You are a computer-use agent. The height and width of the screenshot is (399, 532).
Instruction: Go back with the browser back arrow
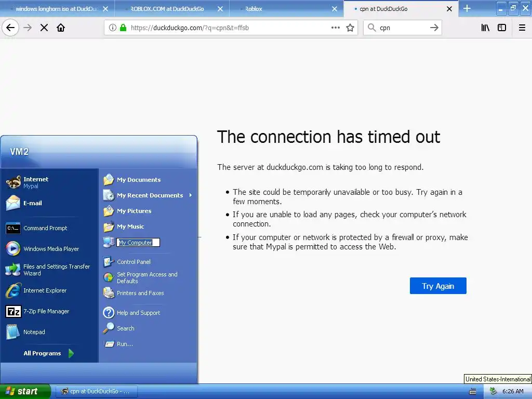click(x=10, y=28)
